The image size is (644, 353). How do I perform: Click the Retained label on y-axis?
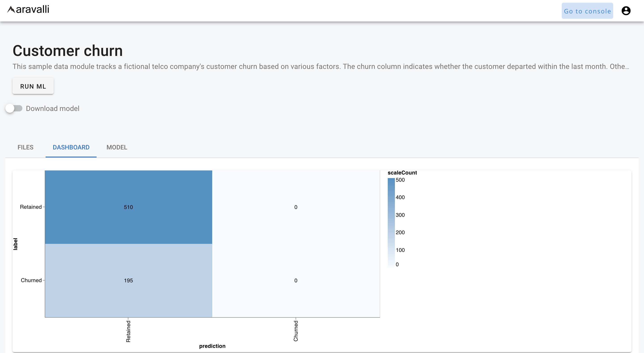tap(31, 207)
